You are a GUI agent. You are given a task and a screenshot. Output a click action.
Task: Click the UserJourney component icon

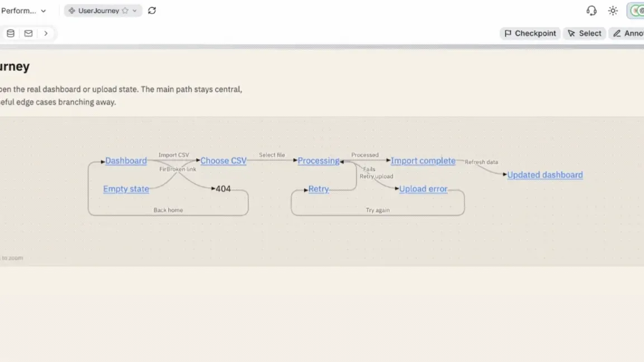pos(72,11)
